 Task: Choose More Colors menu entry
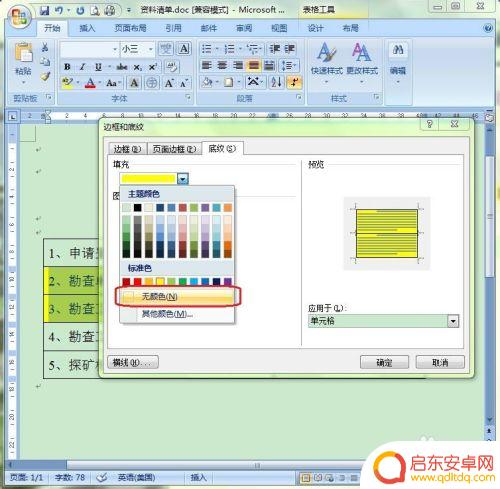click(177, 314)
